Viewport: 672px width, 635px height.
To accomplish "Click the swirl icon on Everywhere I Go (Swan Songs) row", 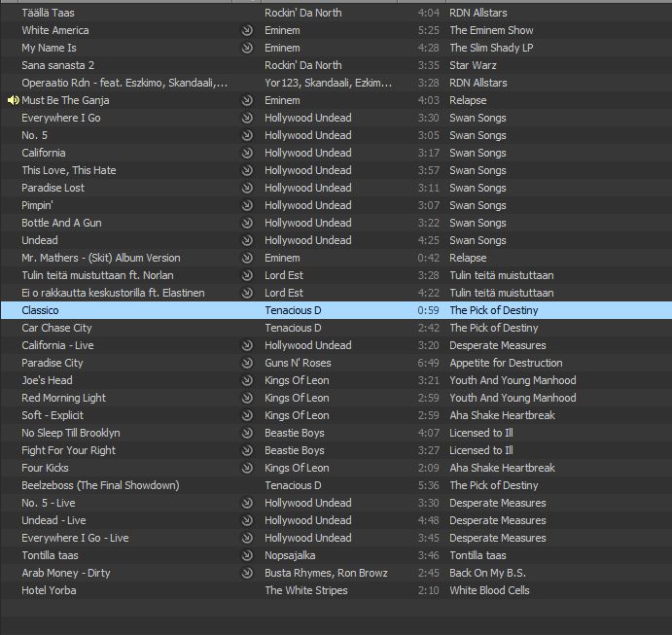I will pyautogui.click(x=247, y=118).
